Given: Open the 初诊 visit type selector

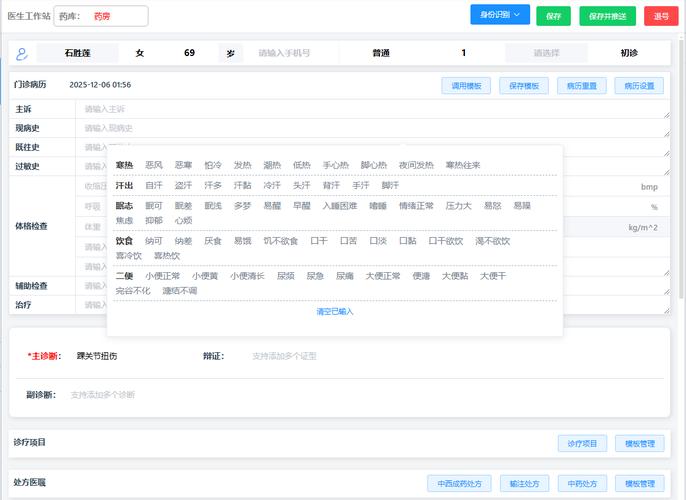Looking at the screenshot, I should tap(629, 53).
